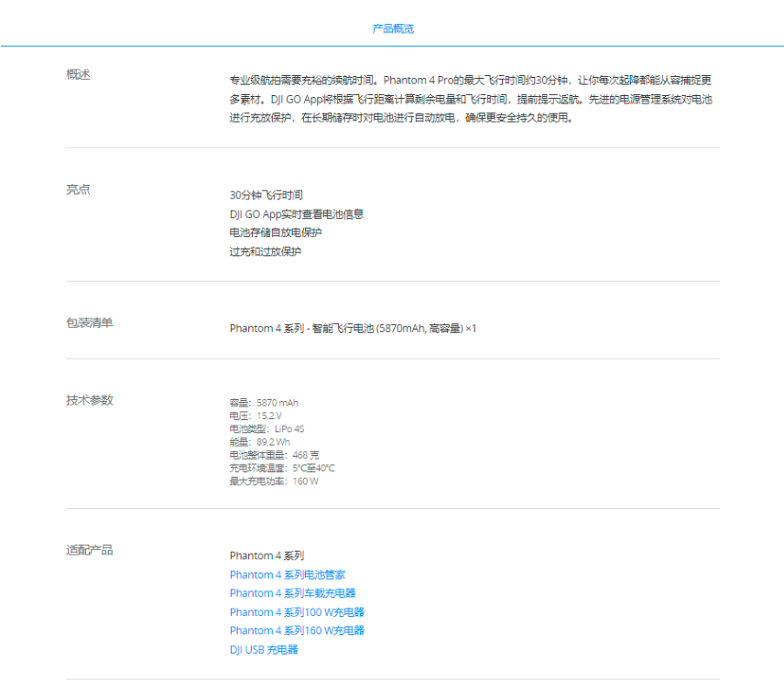The height and width of the screenshot is (681, 784).
Task: Click the 充电环境温度: 5°C至40°C spec
Action: (x=282, y=468)
